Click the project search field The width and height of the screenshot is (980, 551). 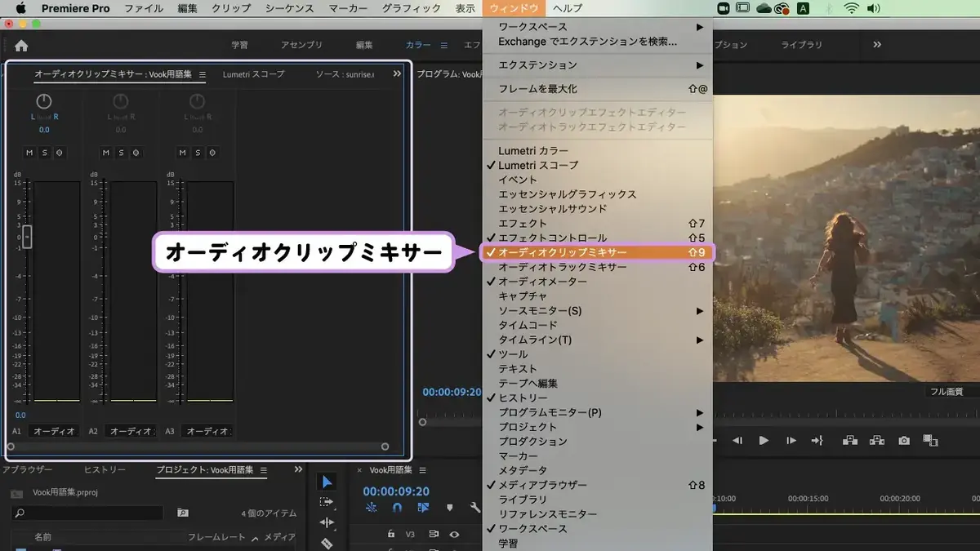87,513
